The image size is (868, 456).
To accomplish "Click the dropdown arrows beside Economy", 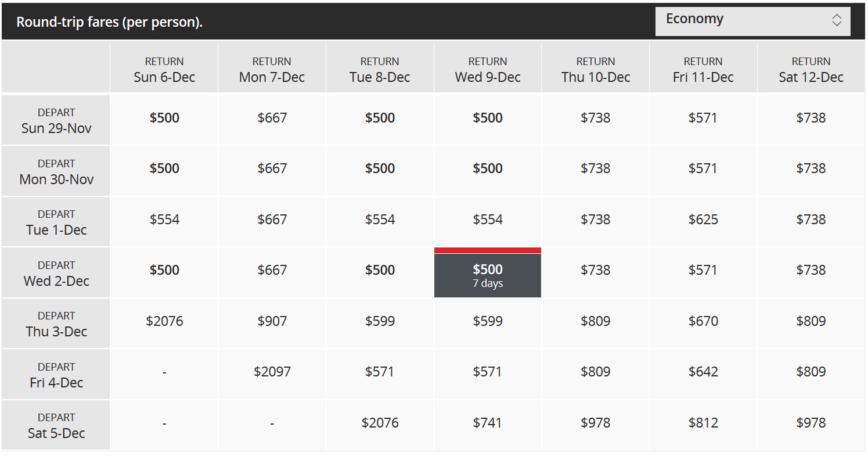I will coord(837,20).
